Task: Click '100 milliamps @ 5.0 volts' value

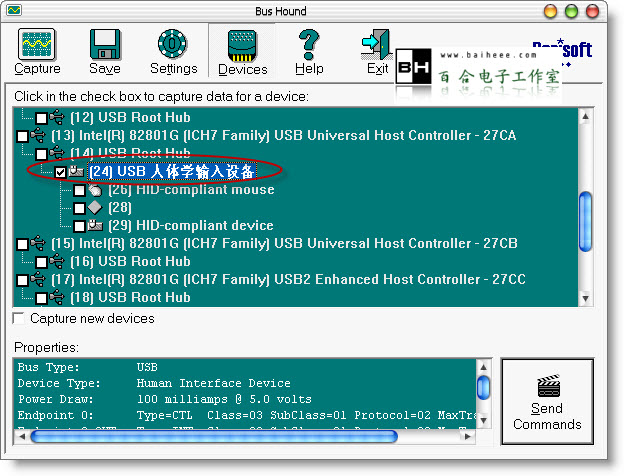Action: (224, 399)
